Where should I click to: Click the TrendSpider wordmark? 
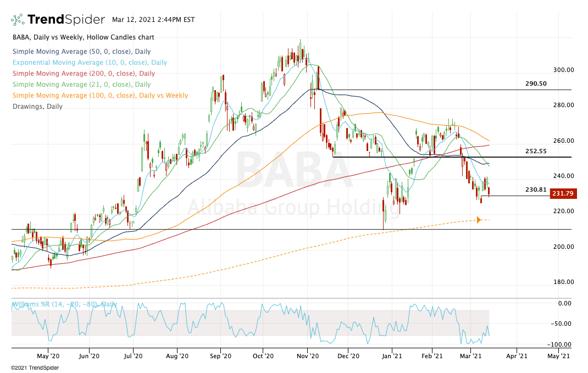(66, 20)
